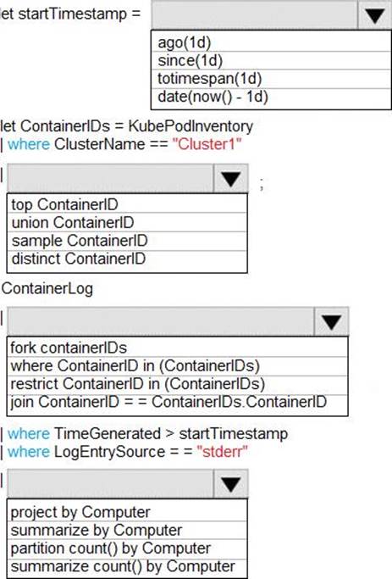Choose since(1d) from the list
This screenshot has height=579, width=392.
click(271, 60)
